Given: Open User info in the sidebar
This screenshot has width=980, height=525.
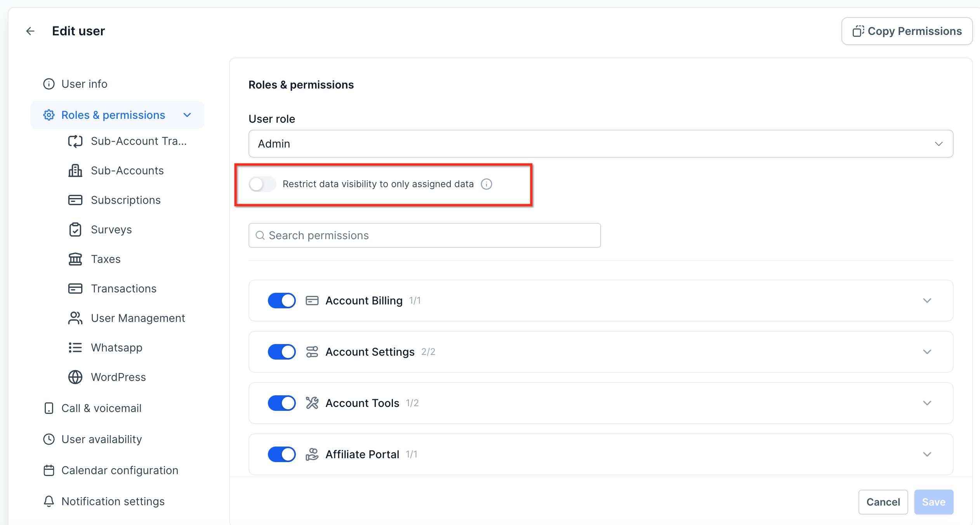Looking at the screenshot, I should [75, 84].
